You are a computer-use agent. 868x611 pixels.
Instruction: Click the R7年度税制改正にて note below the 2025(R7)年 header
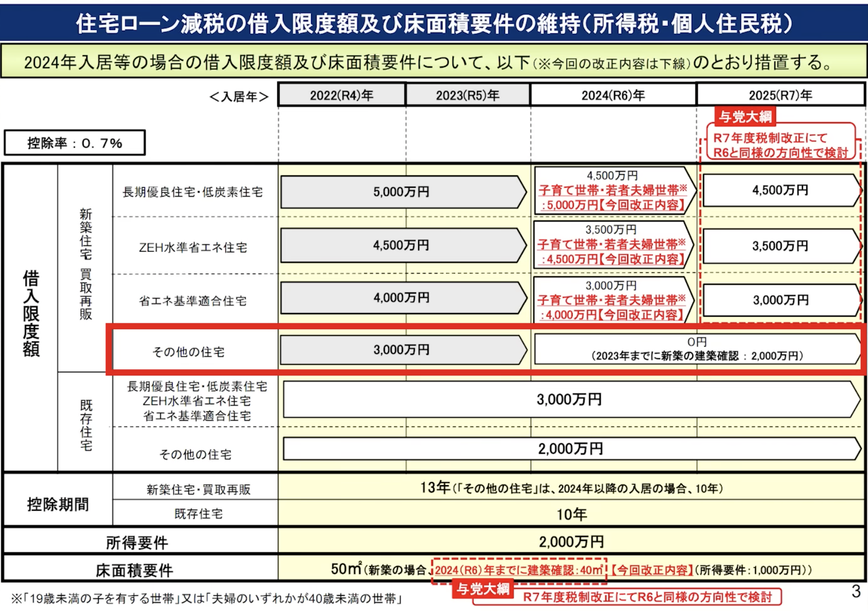click(781, 145)
